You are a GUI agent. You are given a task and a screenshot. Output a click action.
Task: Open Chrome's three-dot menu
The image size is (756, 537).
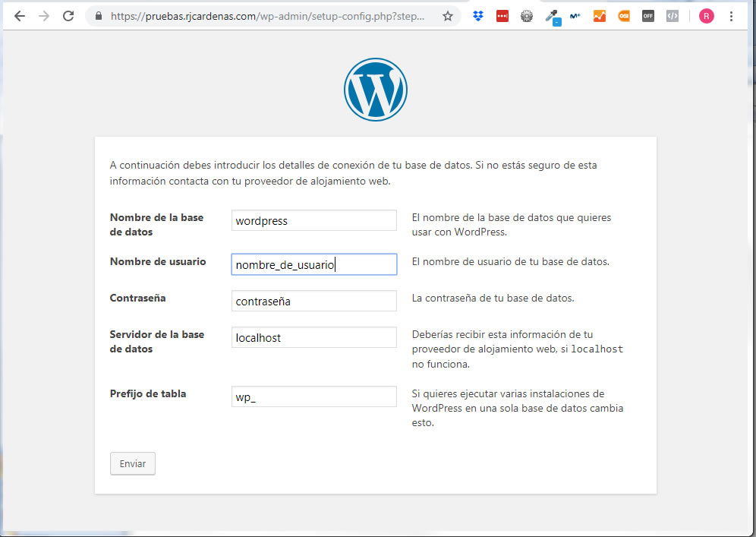tap(732, 16)
